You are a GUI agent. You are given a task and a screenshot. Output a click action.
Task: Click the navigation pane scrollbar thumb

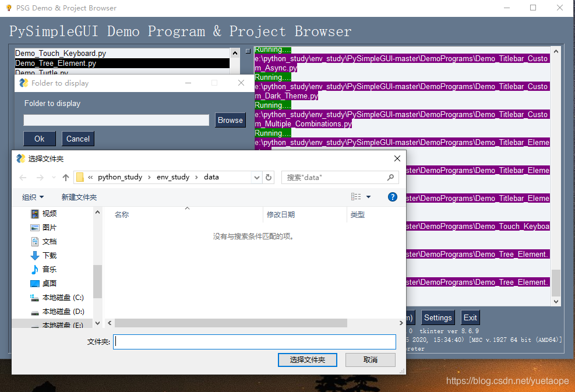(97, 281)
